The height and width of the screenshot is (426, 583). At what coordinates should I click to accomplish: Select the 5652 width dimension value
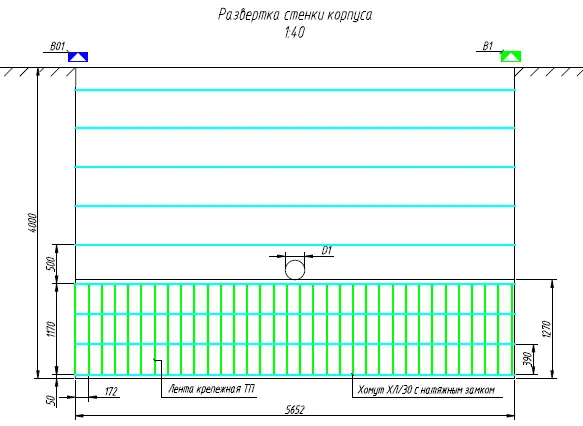coord(295,410)
